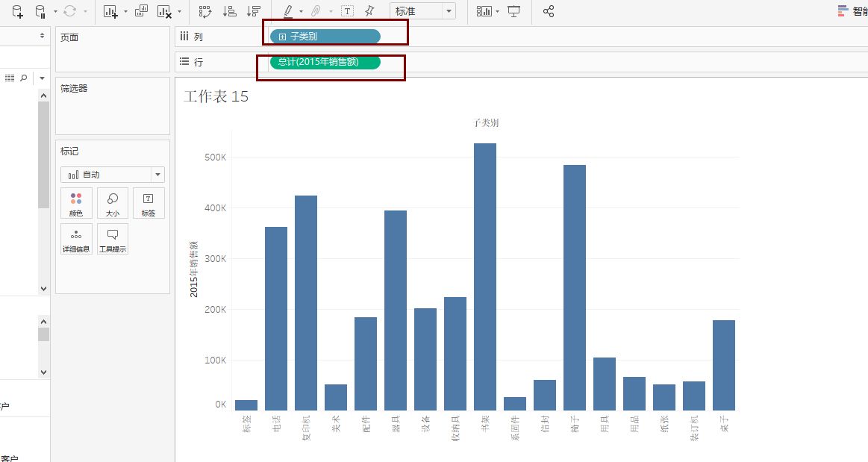The height and width of the screenshot is (462, 868).
Task: Select the 椅子 bar in chart
Action: point(575,287)
